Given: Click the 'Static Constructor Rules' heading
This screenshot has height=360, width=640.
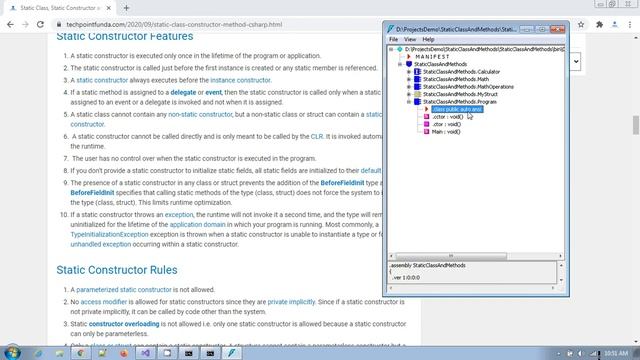Looking at the screenshot, I should [x=117, y=270].
